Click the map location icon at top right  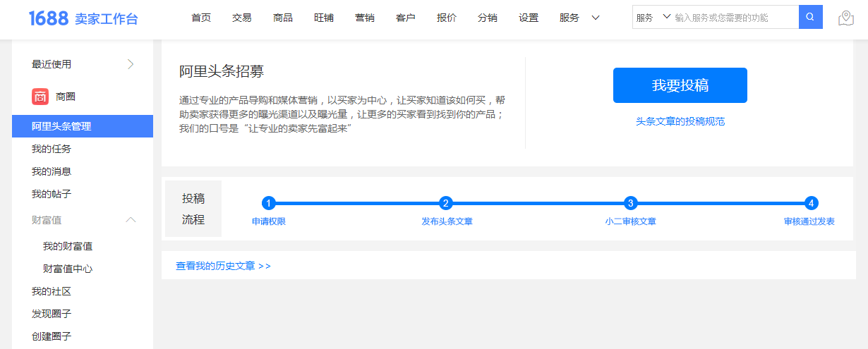pyautogui.click(x=845, y=18)
